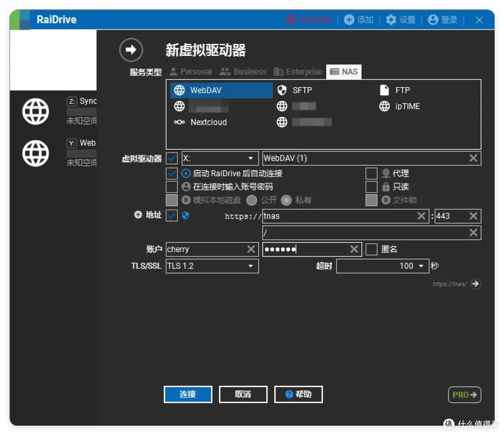
Task: Clear the 443 port field
Action: [x=473, y=216]
